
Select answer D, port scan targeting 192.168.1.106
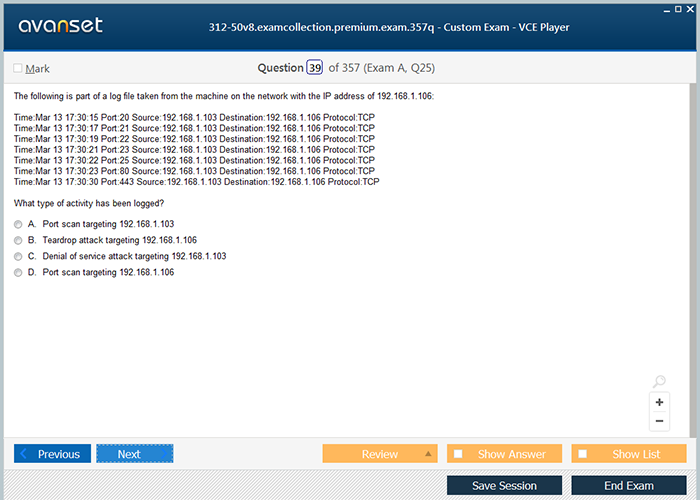[x=18, y=272]
